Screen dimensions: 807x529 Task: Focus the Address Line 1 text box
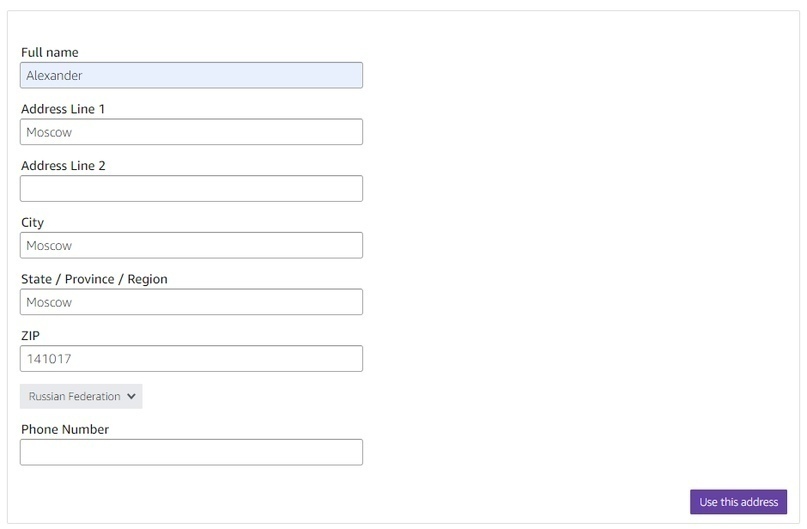pyautogui.click(x=191, y=132)
